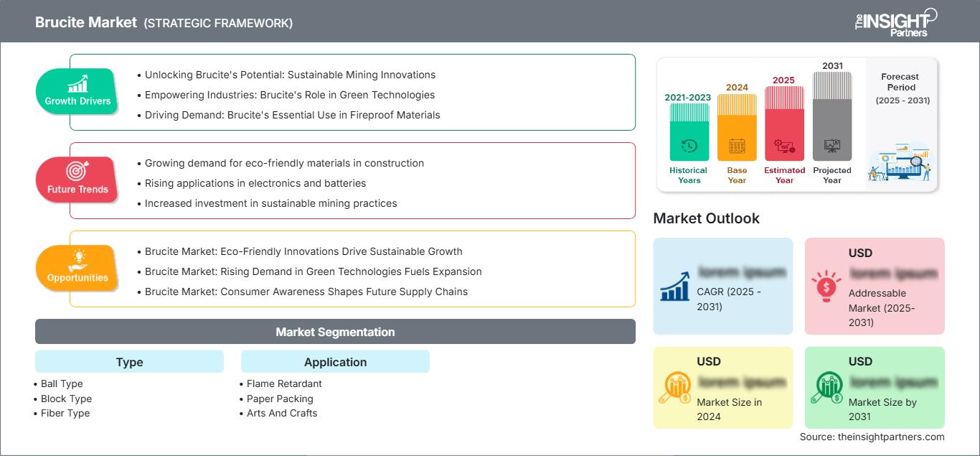The width and height of the screenshot is (980, 456).
Task: Click the 2024 base year bar
Action: pos(737,127)
